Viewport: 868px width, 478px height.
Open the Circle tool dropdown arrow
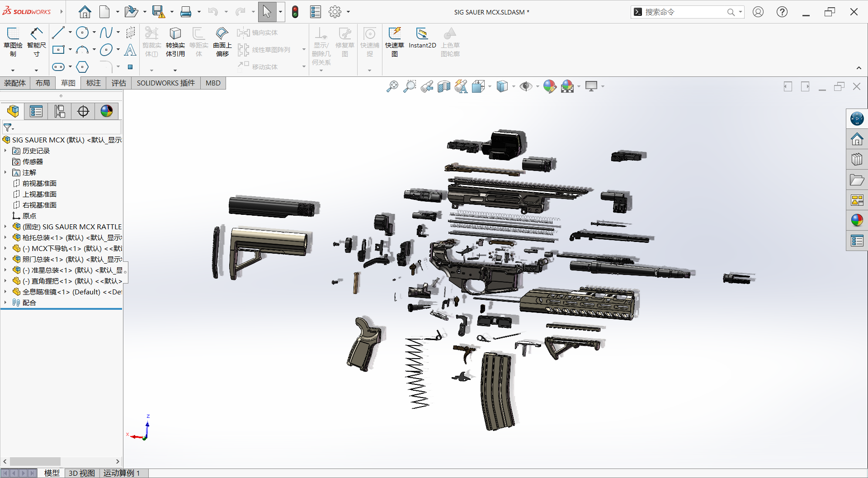pyautogui.click(x=94, y=33)
